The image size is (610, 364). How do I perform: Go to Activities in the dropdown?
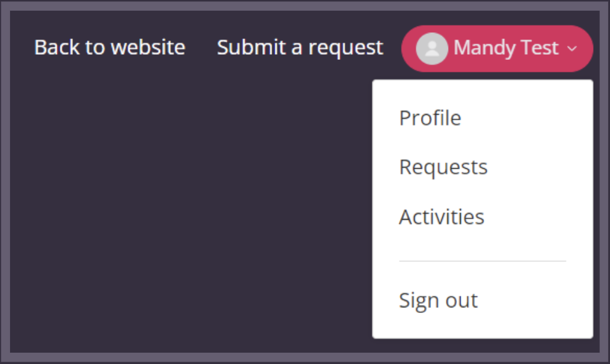(x=442, y=217)
